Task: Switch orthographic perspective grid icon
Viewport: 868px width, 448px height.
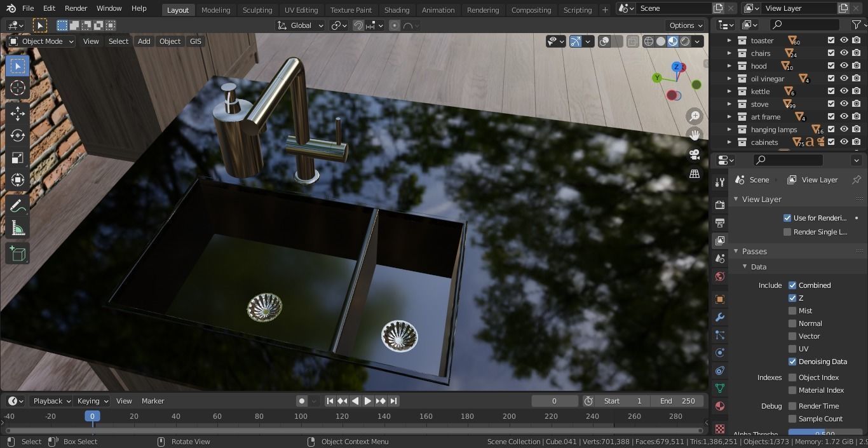Action: click(695, 173)
